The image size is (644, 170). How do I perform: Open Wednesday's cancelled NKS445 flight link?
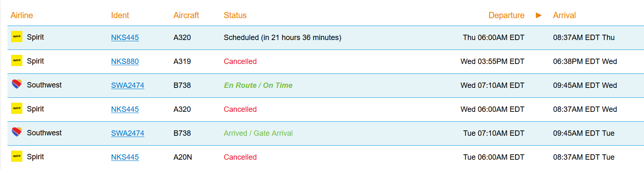click(125, 109)
